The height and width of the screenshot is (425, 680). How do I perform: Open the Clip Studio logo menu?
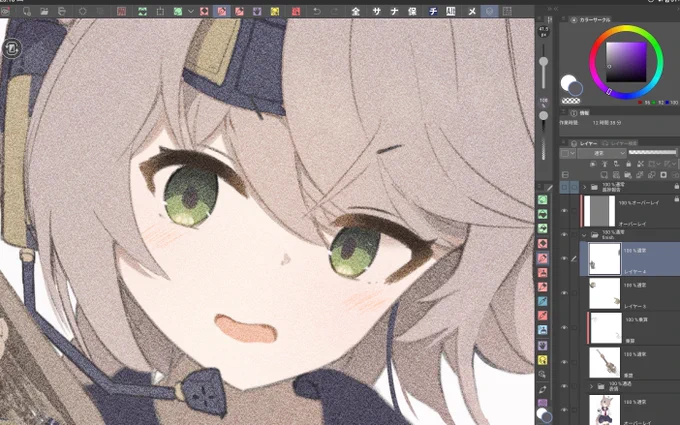(x=5, y=11)
